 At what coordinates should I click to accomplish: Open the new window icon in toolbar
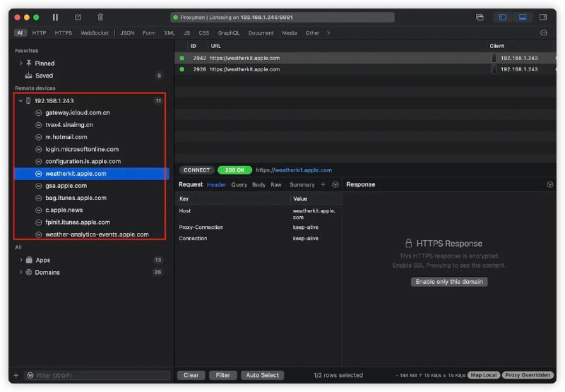480,17
